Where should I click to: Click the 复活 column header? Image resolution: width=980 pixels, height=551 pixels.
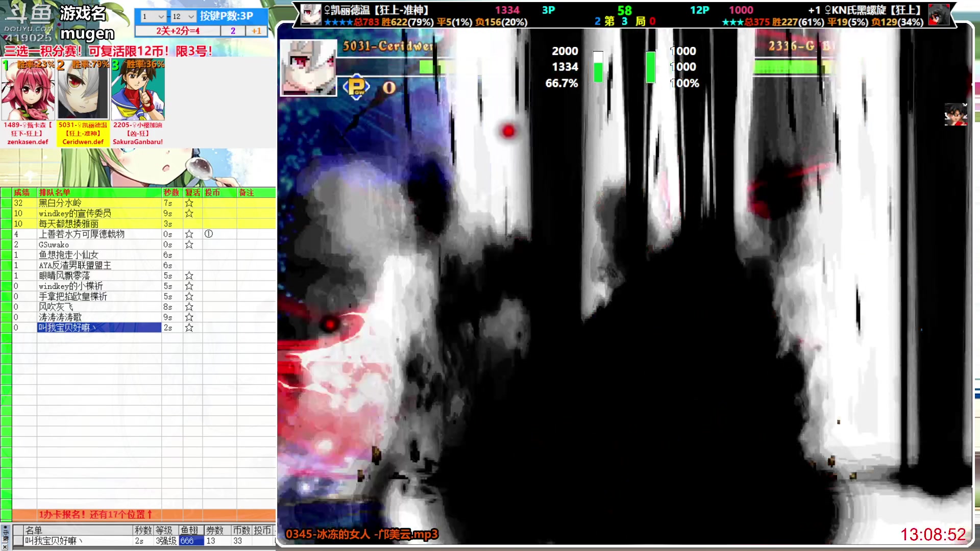point(192,192)
